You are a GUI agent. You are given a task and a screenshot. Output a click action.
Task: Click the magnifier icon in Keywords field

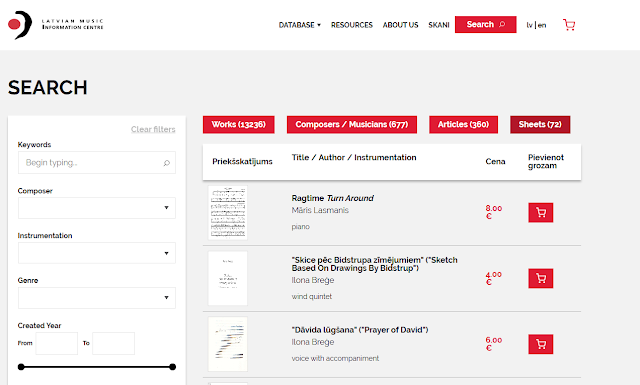(167, 163)
